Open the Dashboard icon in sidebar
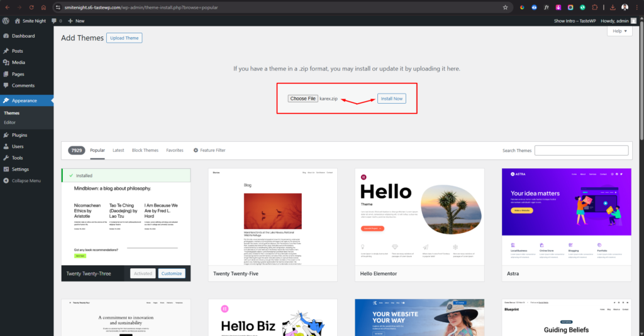The width and height of the screenshot is (644, 336). coord(6,36)
